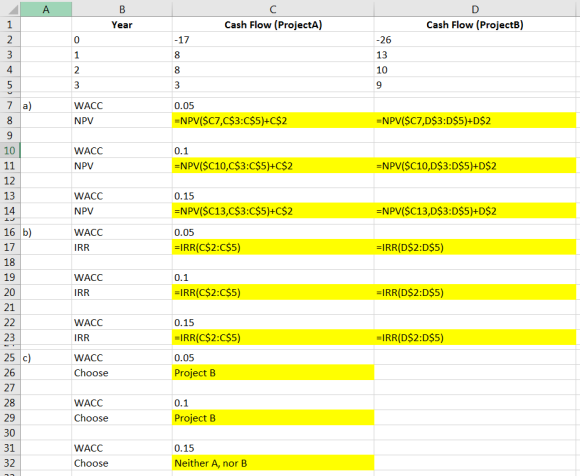Click formula =NPV($C10,D$3:D$5)+D$2 cell
The width and height of the screenshot is (580, 476).
(x=475, y=166)
